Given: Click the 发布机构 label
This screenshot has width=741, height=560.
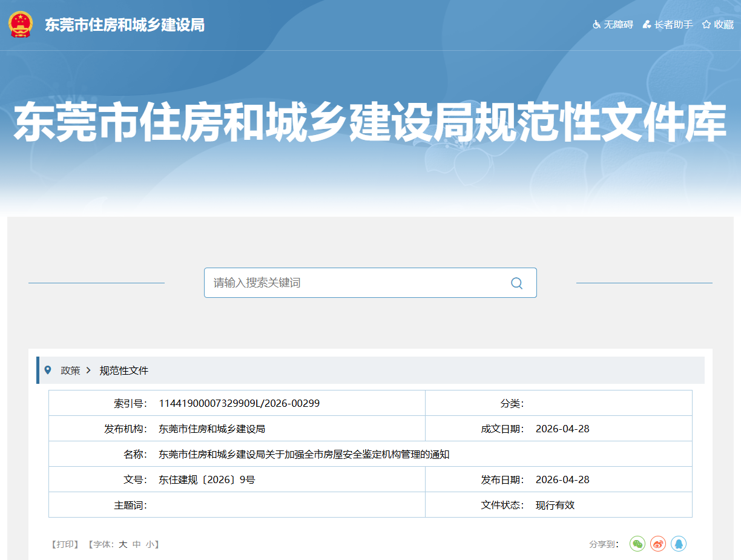Looking at the screenshot, I should tap(125, 429).
